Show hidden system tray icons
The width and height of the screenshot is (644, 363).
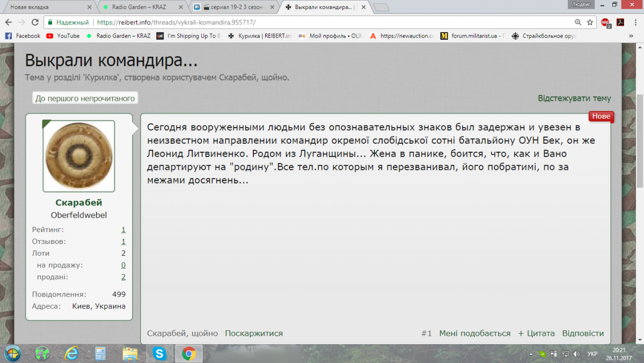[x=531, y=354]
